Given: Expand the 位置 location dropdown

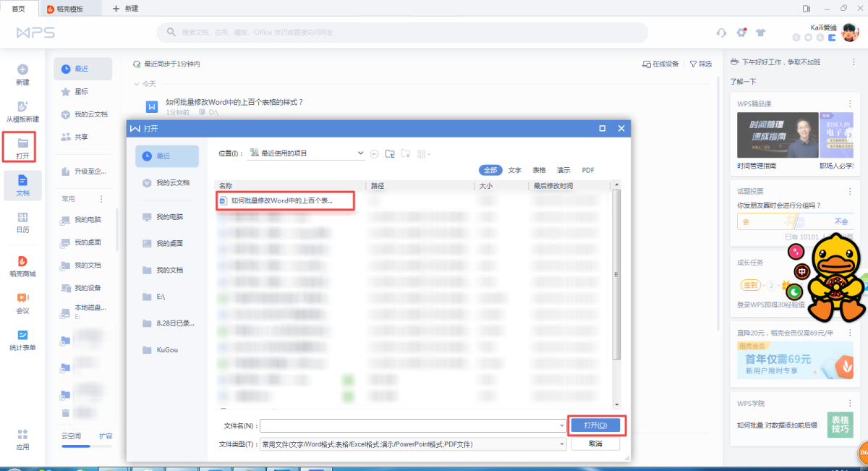Looking at the screenshot, I should point(361,153).
